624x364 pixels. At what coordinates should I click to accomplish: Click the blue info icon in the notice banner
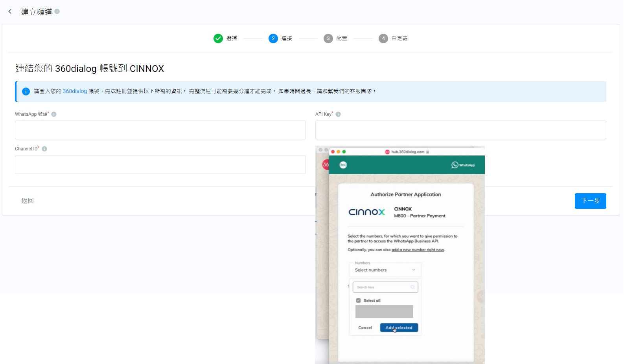pos(26,91)
